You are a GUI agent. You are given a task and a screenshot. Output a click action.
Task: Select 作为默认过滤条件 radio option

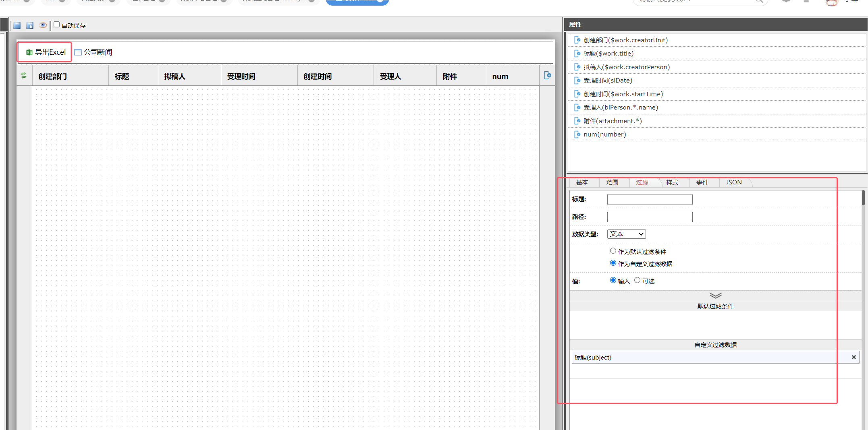pyautogui.click(x=613, y=251)
